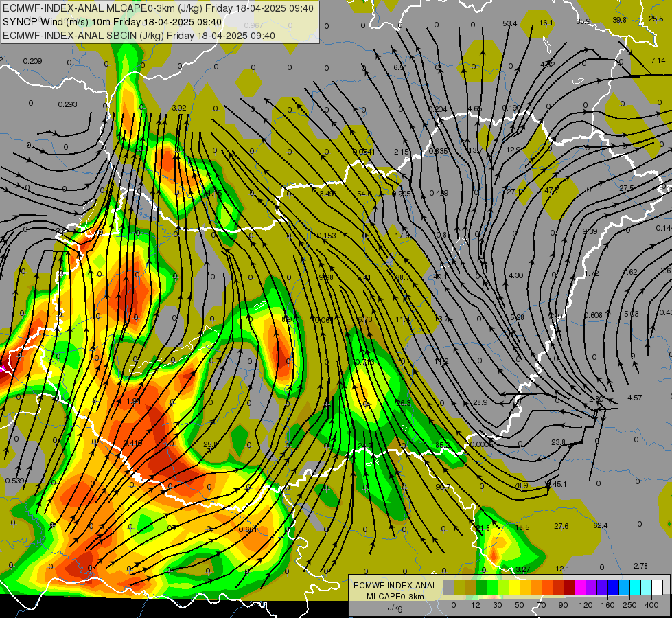Click the map value '0.661'
The height and width of the screenshot is (618, 672).
(248, 529)
